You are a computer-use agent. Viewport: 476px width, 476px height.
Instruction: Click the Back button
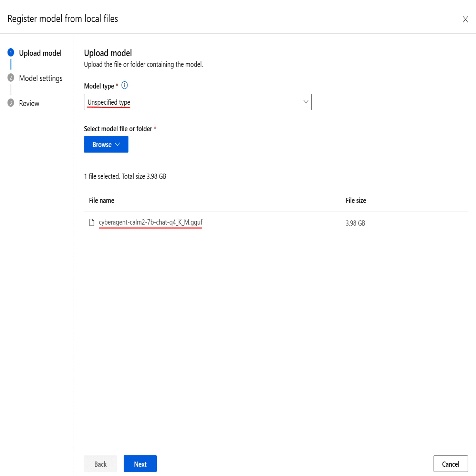point(101,464)
